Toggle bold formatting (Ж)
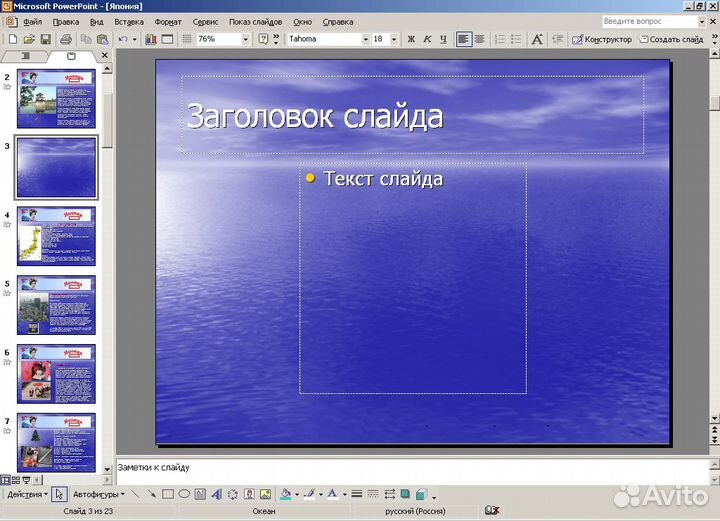The image size is (720, 521). (x=411, y=39)
